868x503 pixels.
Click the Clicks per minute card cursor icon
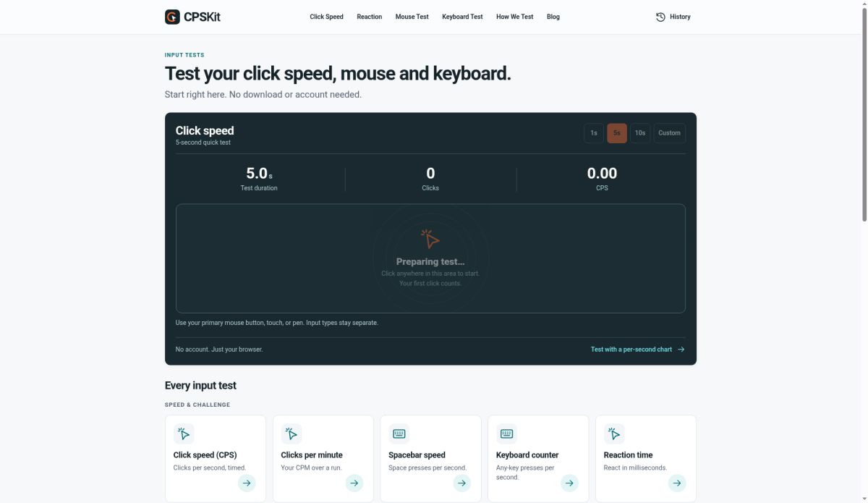pyautogui.click(x=292, y=434)
